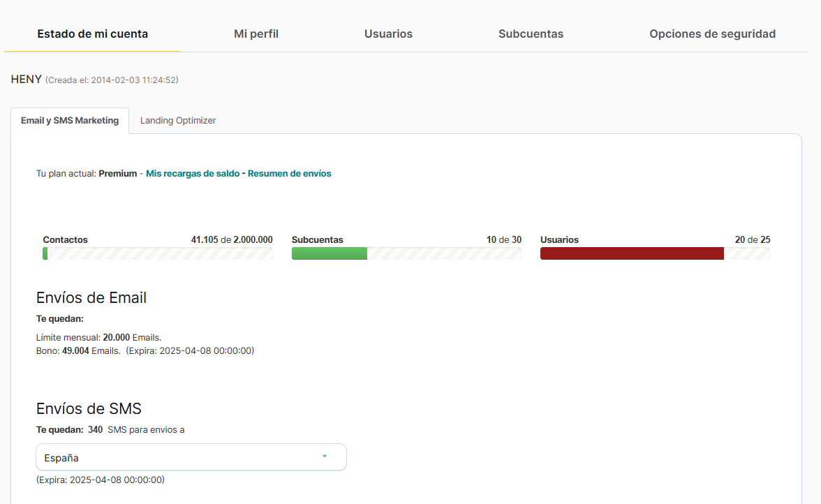This screenshot has width=821, height=504.
Task: Click the chevron arrow in España dropdown
Action: tap(325, 457)
